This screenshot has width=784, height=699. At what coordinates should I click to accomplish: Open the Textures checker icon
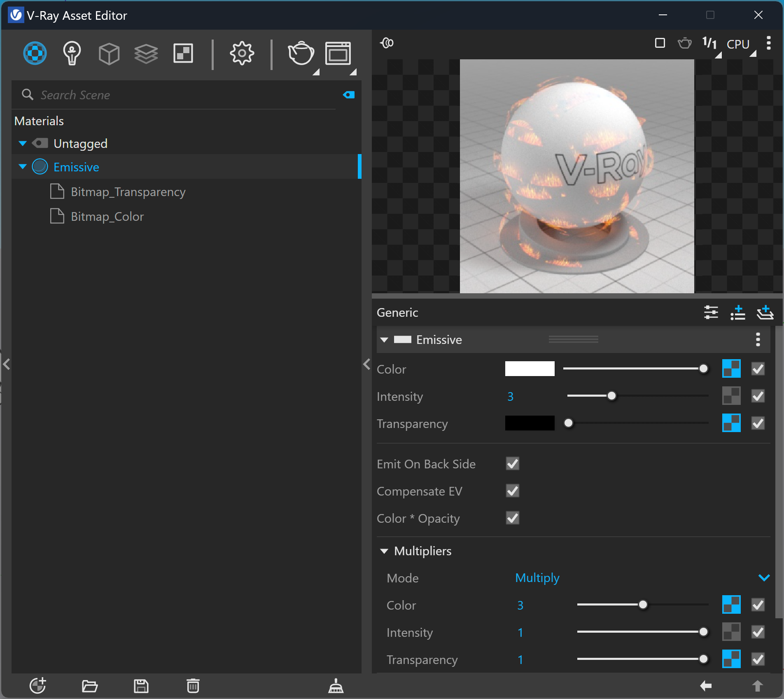(x=183, y=54)
